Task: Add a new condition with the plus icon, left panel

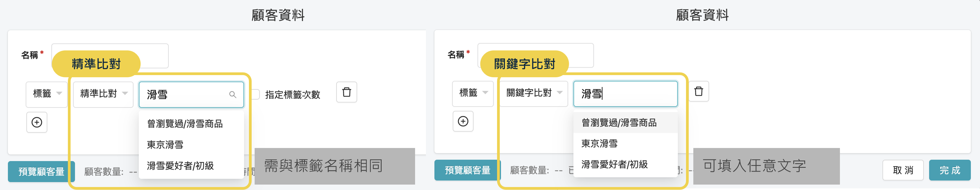Action: [37, 122]
